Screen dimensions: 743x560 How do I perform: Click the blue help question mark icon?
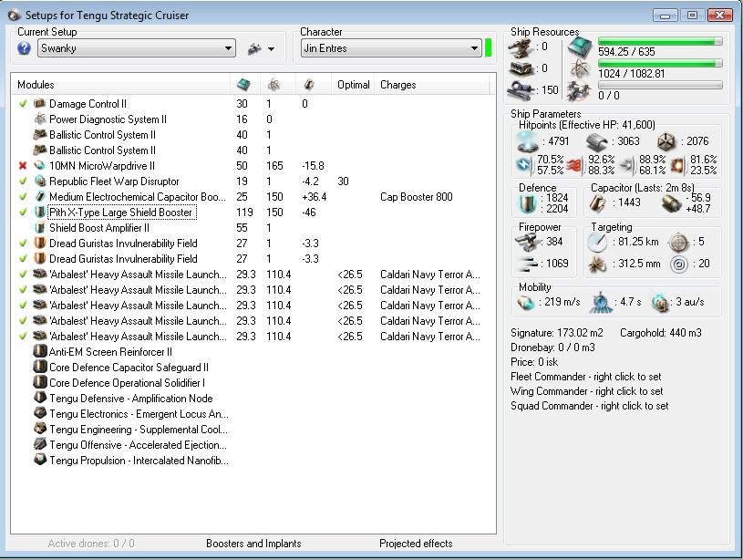tap(24, 48)
